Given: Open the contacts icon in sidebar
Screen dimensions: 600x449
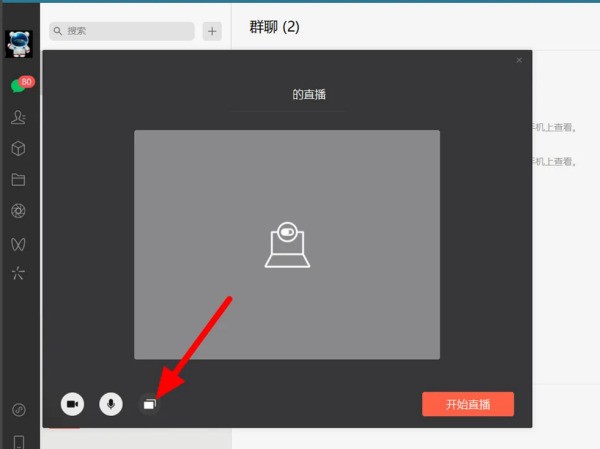Looking at the screenshot, I should pyautogui.click(x=18, y=117).
